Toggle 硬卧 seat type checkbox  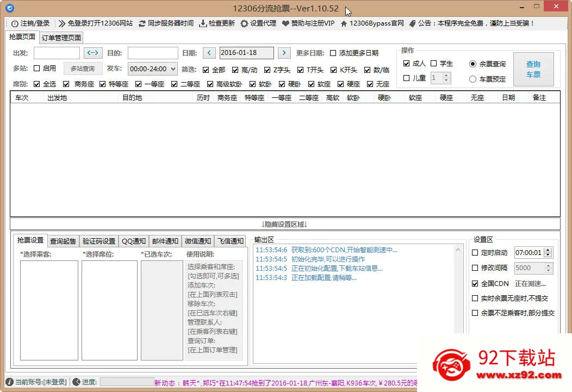click(282, 84)
